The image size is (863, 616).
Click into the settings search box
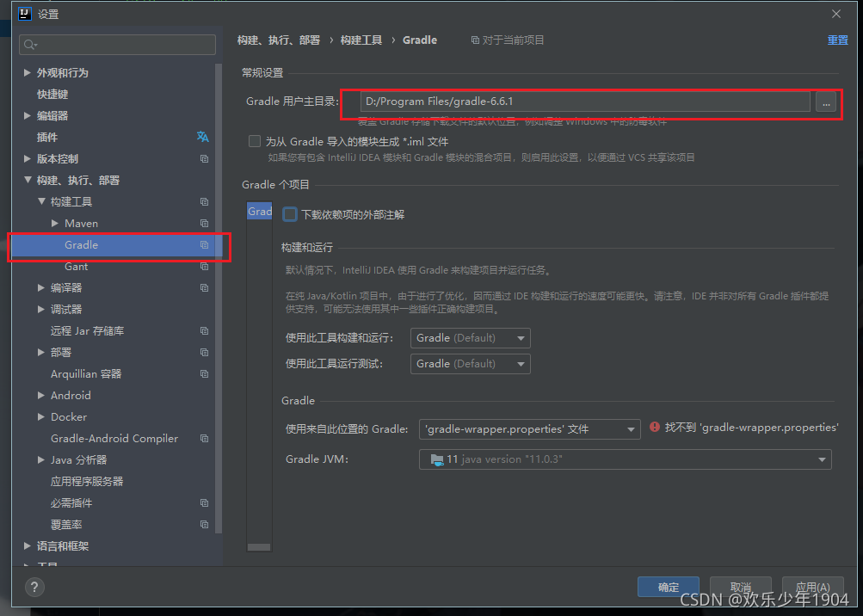(x=117, y=45)
